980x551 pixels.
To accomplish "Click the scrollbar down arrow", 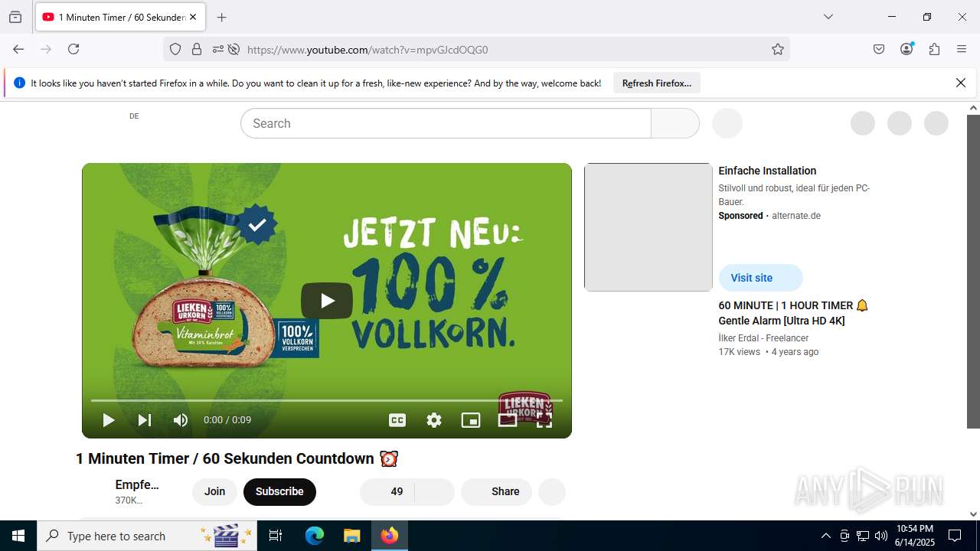I will click(973, 514).
